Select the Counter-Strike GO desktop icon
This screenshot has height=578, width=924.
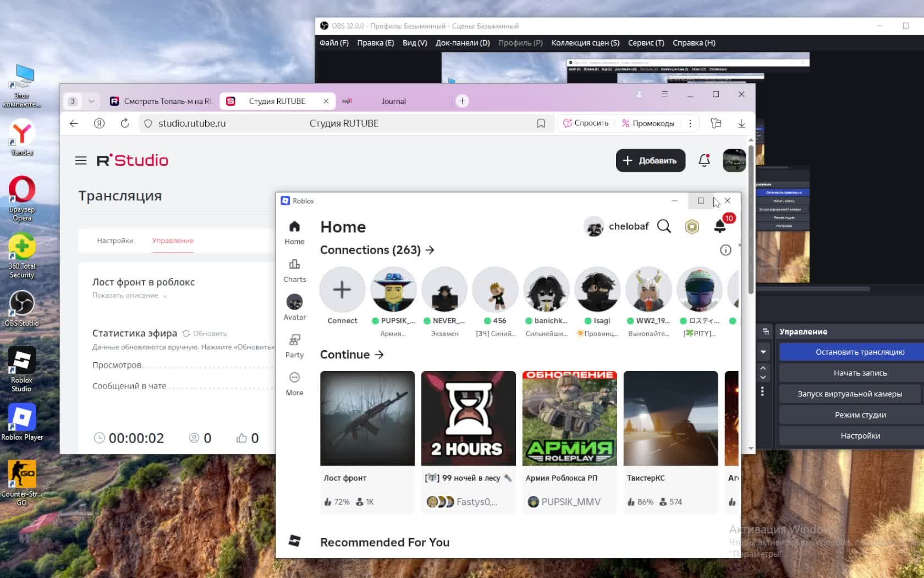coord(22,483)
